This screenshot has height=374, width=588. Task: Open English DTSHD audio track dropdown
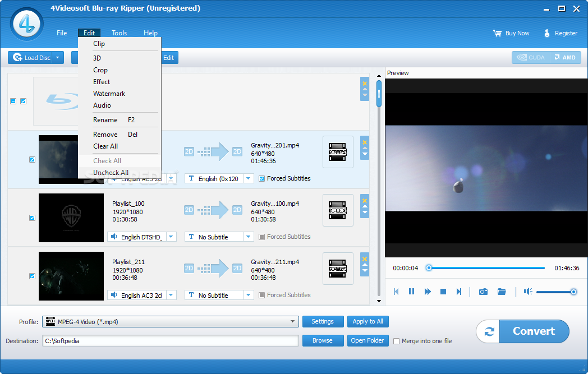(x=171, y=237)
